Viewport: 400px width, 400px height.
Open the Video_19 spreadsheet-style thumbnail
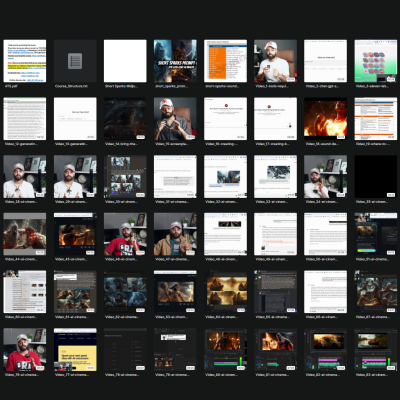tap(376, 119)
